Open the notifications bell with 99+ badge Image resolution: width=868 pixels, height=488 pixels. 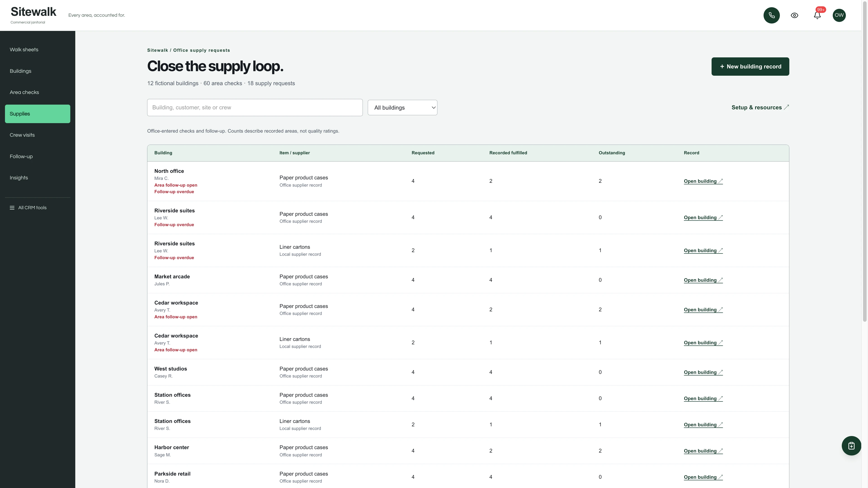(x=817, y=15)
